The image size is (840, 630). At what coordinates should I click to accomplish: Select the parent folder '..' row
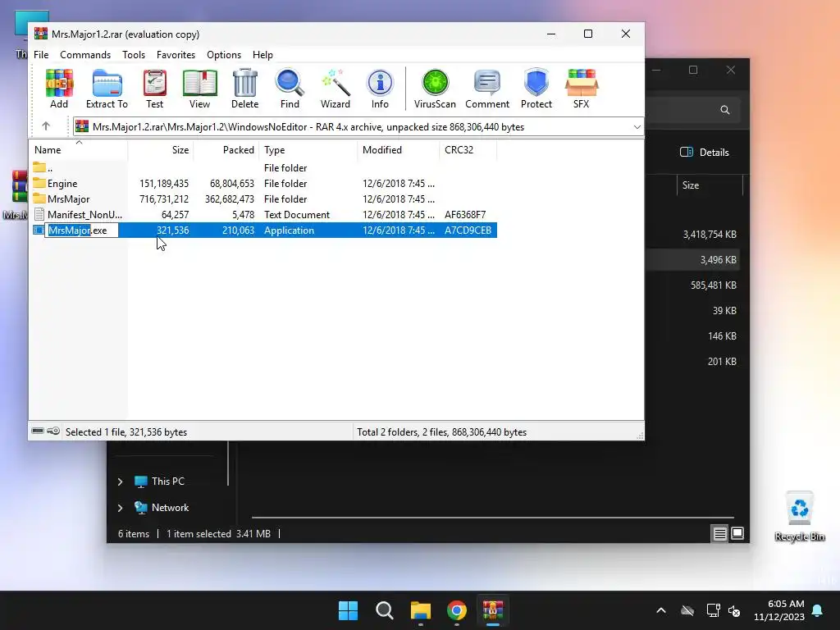[x=262, y=167]
